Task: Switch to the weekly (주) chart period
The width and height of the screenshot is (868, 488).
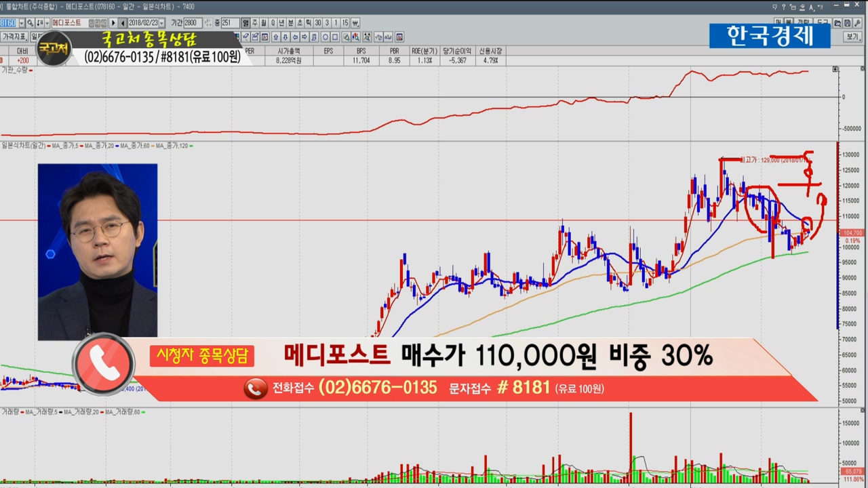Action: pos(255,23)
